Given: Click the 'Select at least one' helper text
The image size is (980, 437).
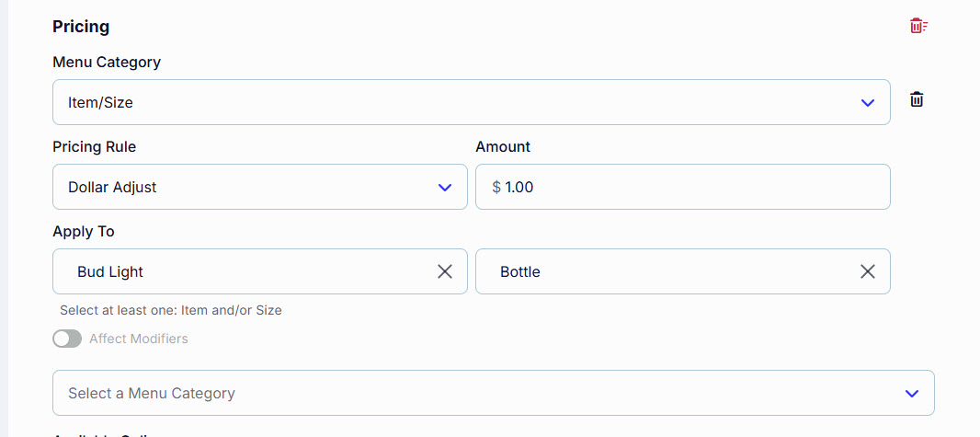Looking at the screenshot, I should [x=171, y=310].
